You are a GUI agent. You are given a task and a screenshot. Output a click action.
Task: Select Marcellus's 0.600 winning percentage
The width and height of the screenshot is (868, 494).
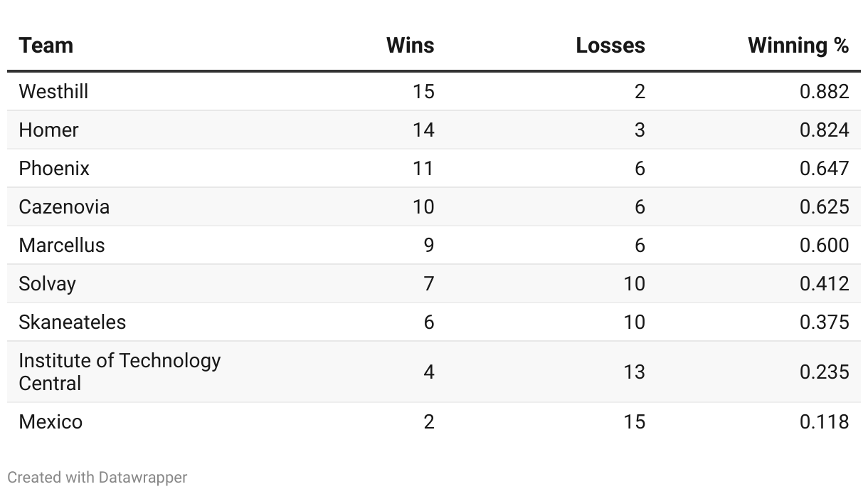[x=825, y=245]
